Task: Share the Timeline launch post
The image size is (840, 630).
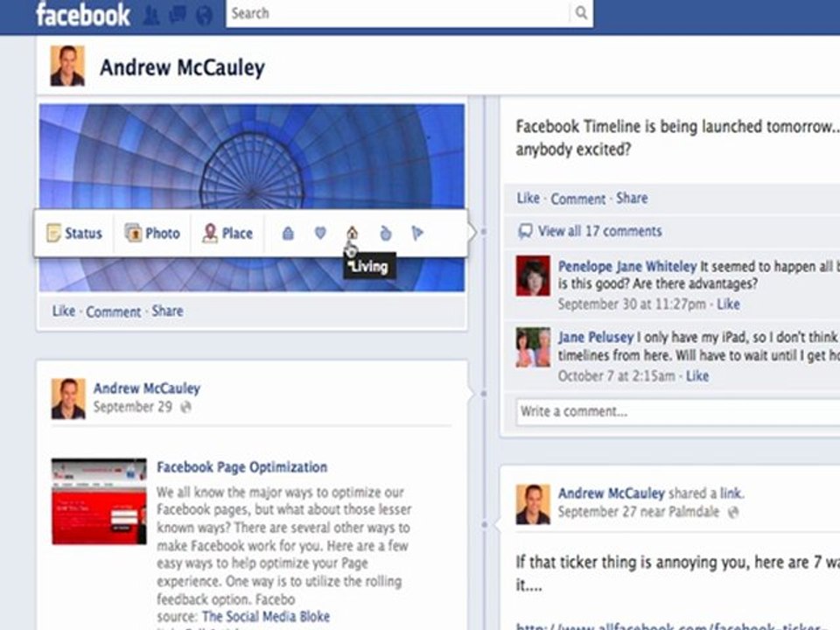Action: point(632,199)
